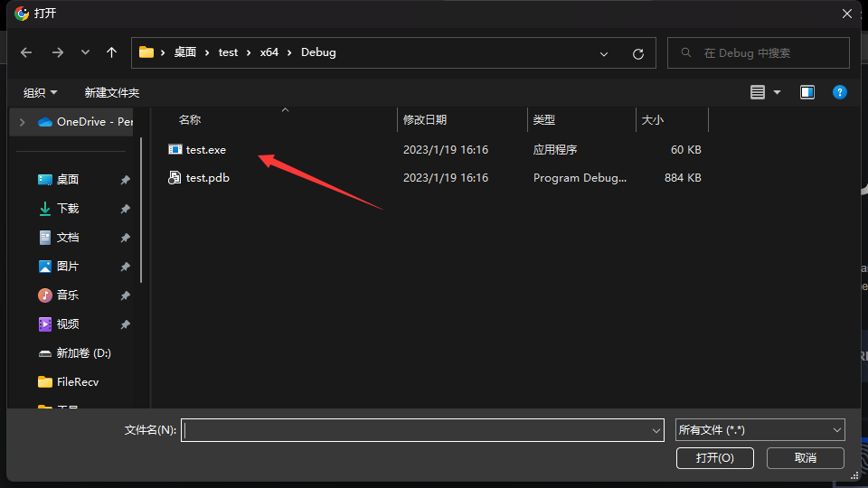Expand chevron after 桌面 in address bar
868x488 pixels.
coord(207,52)
